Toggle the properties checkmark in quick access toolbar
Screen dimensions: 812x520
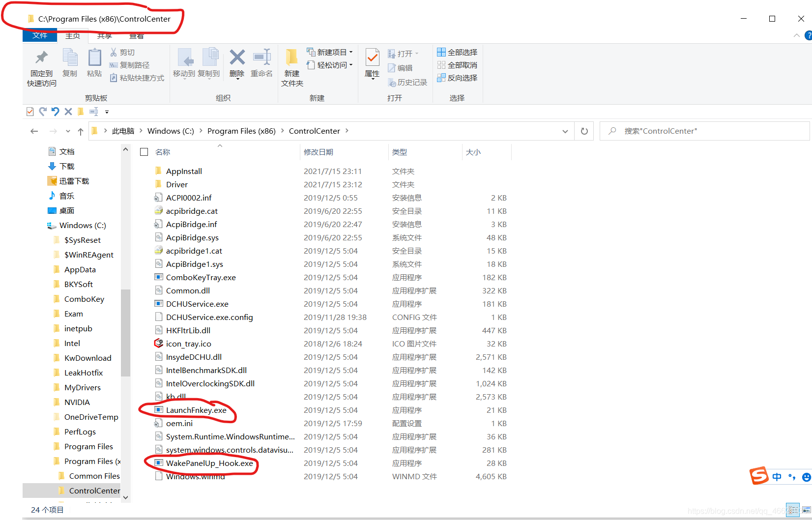point(30,112)
